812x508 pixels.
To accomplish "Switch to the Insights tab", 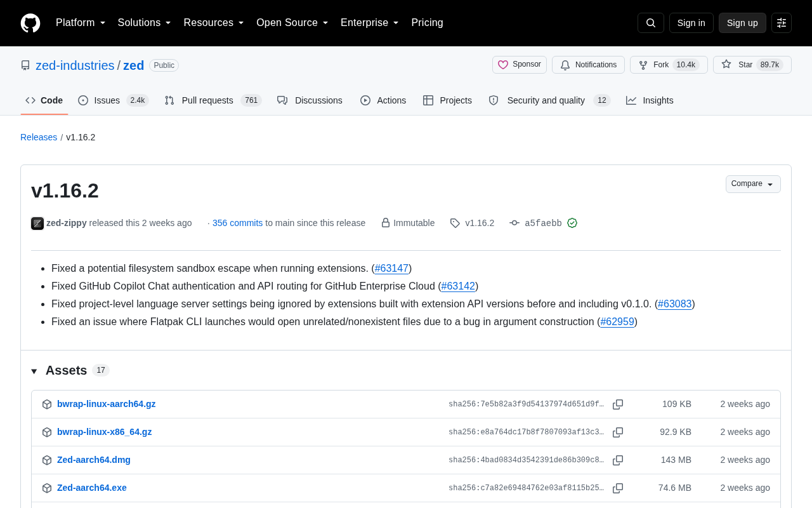I will click(x=650, y=100).
